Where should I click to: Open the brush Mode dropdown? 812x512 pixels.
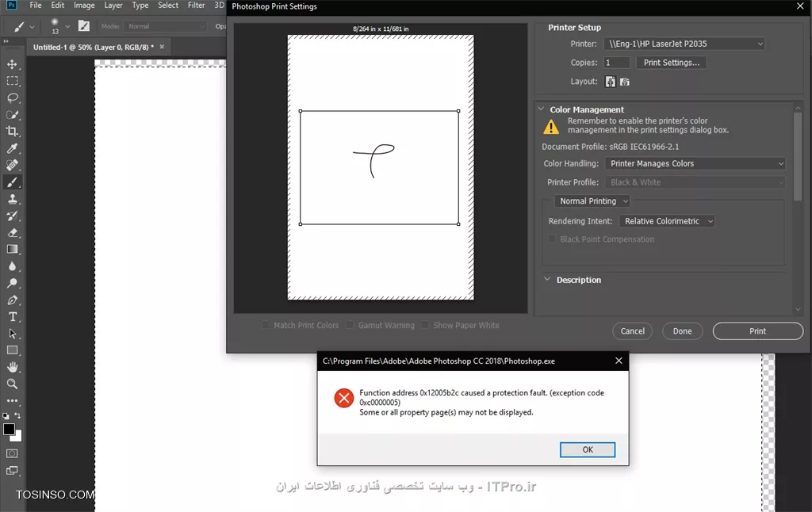point(165,26)
